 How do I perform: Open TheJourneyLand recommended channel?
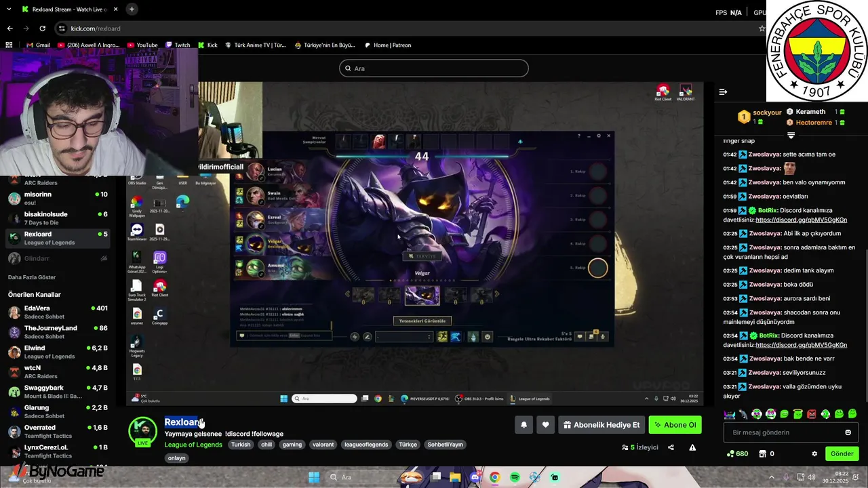pyautogui.click(x=58, y=332)
